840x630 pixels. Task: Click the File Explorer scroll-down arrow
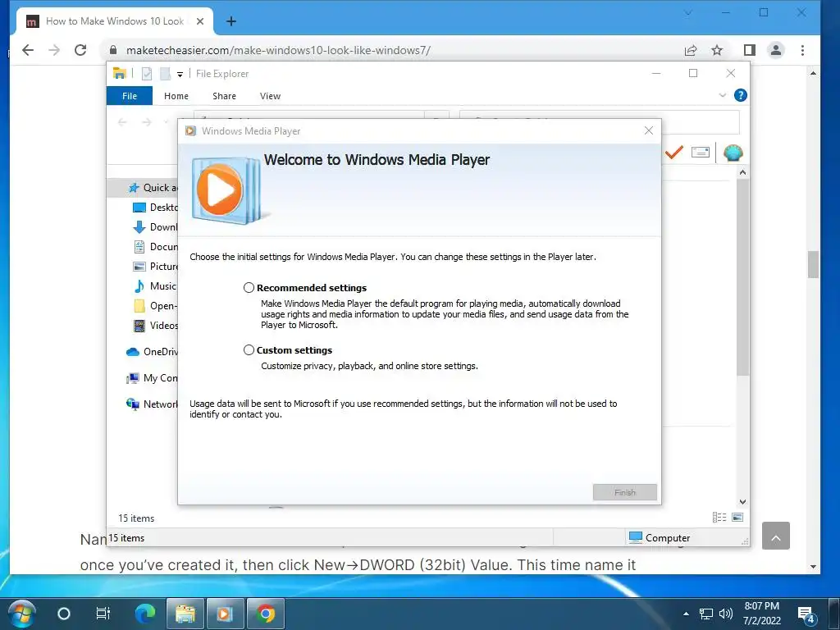[742, 502]
